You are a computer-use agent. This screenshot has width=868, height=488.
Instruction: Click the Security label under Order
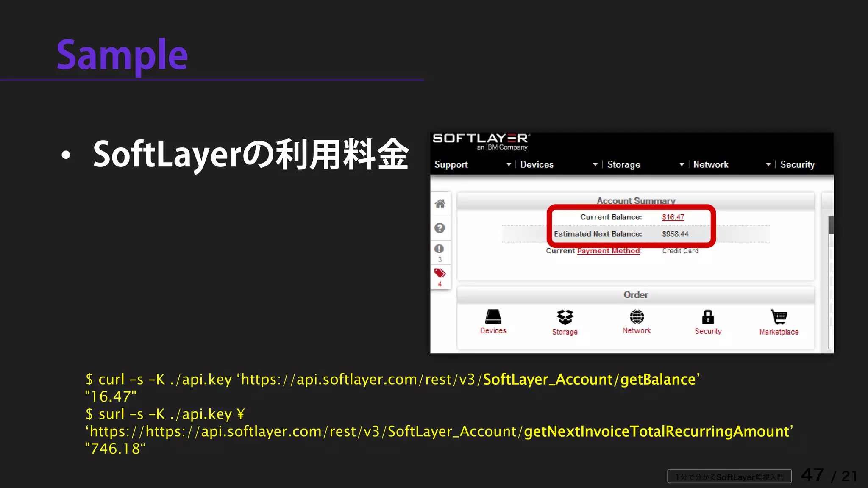(x=708, y=331)
